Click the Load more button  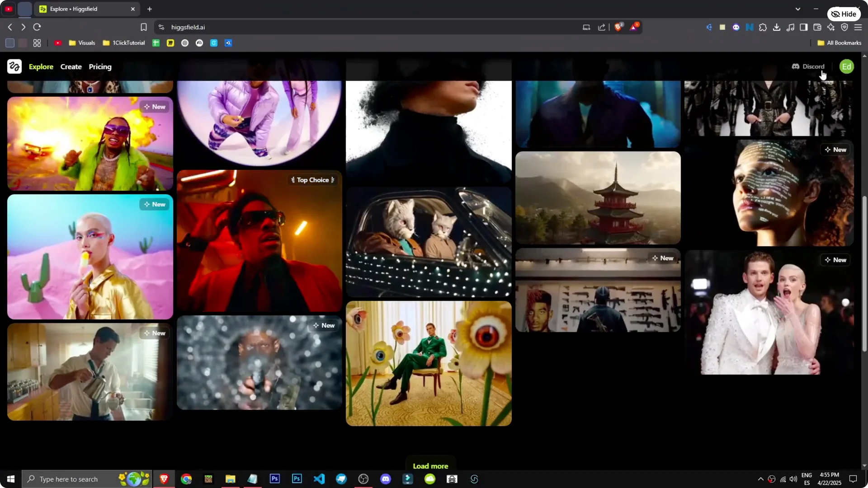(430, 465)
